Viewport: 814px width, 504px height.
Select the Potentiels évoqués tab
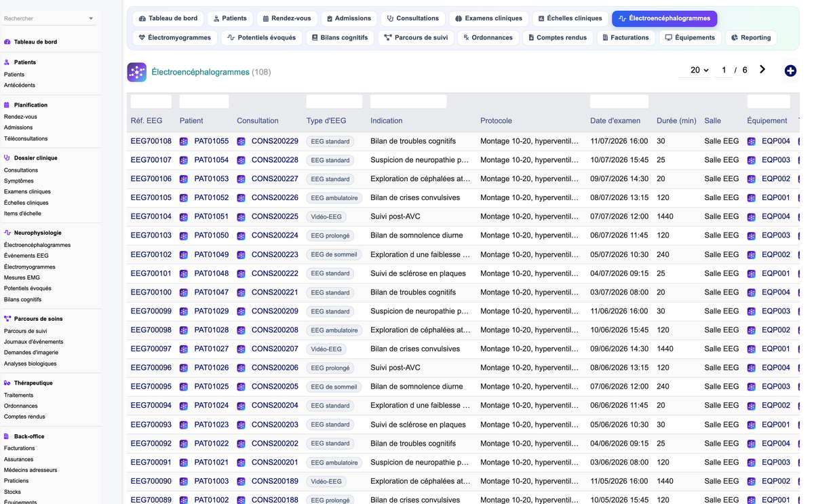coord(261,37)
